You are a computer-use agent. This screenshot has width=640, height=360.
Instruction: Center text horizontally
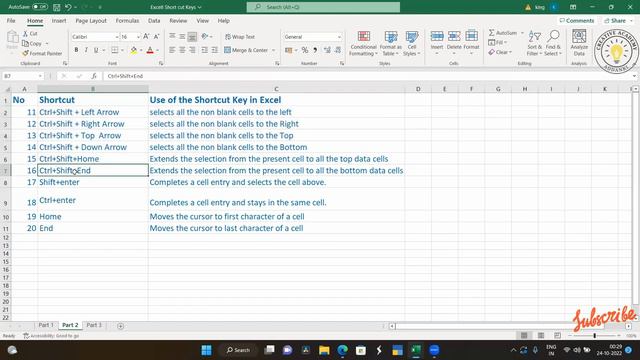coord(182,50)
